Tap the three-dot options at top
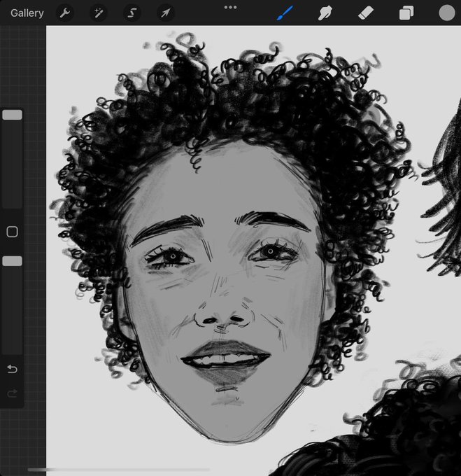 coord(231,7)
